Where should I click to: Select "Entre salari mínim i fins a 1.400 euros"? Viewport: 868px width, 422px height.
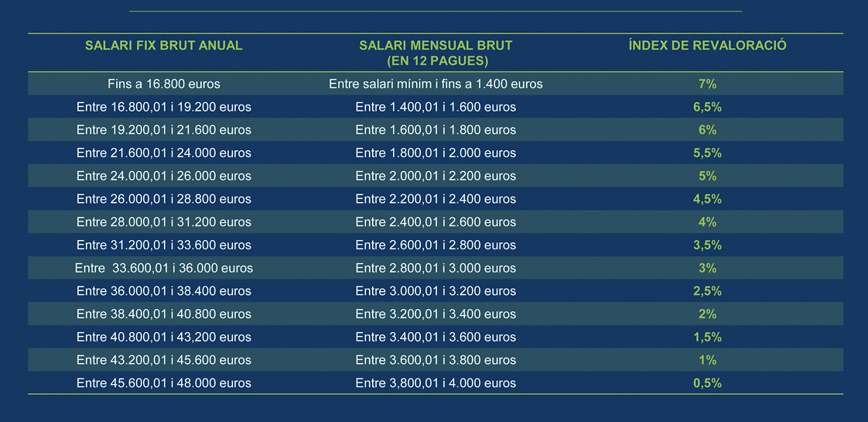(x=436, y=84)
